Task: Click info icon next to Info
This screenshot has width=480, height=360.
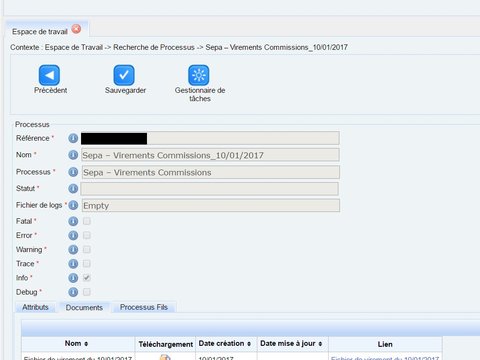Action: coord(73,278)
